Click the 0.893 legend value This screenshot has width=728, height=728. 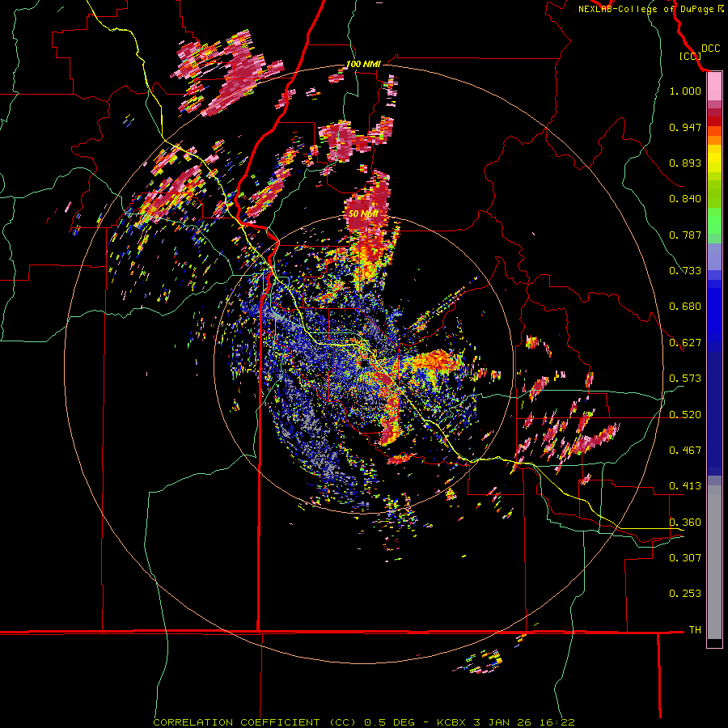click(x=685, y=163)
